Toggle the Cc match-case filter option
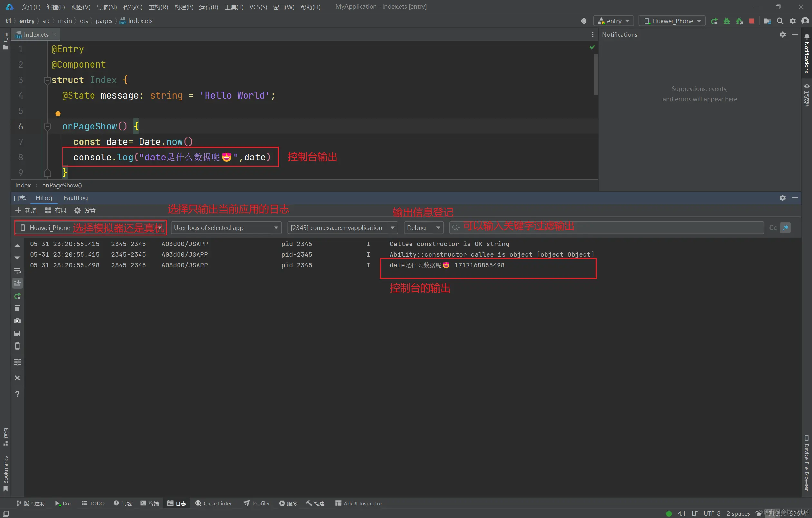This screenshot has width=812, height=518. tap(773, 228)
